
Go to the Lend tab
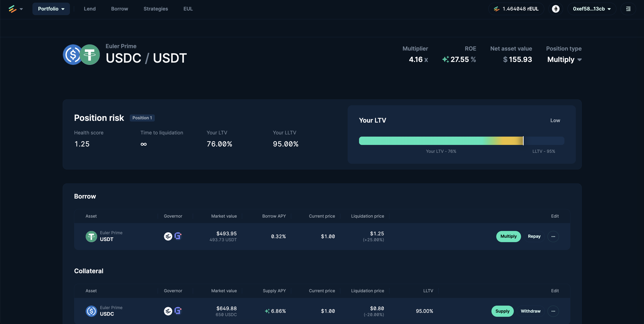[90, 9]
